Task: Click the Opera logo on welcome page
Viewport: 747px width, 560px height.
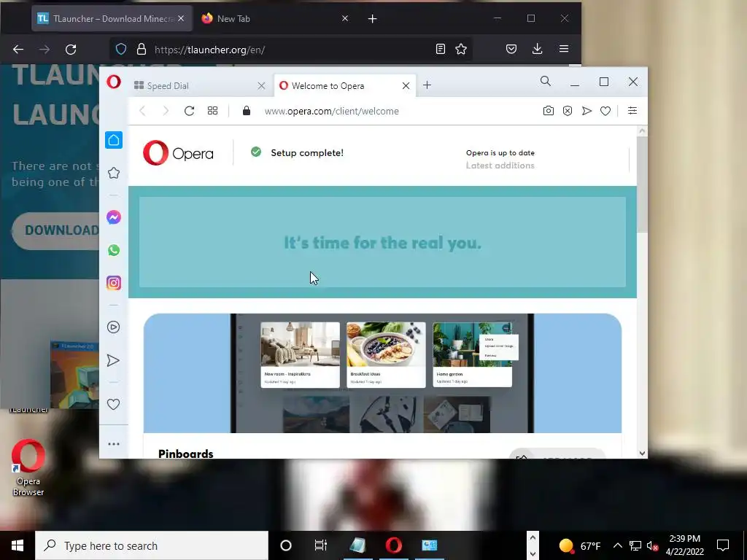Action: 178,153
